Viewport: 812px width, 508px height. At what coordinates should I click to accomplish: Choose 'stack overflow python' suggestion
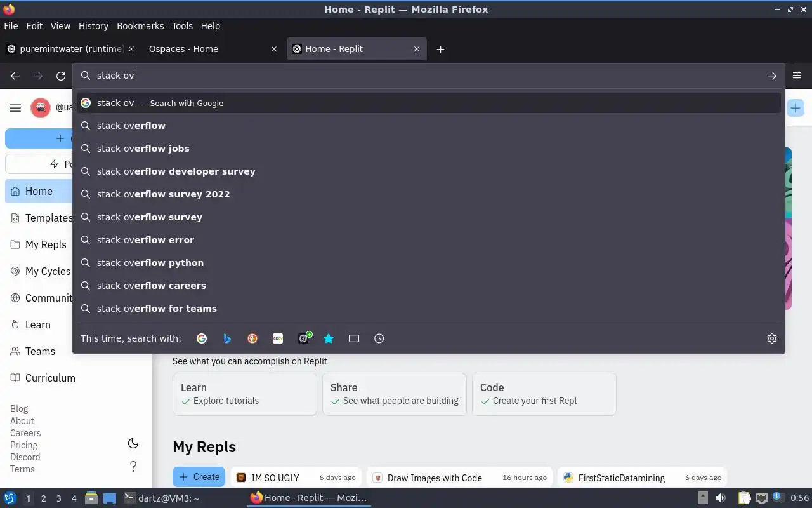click(429, 263)
